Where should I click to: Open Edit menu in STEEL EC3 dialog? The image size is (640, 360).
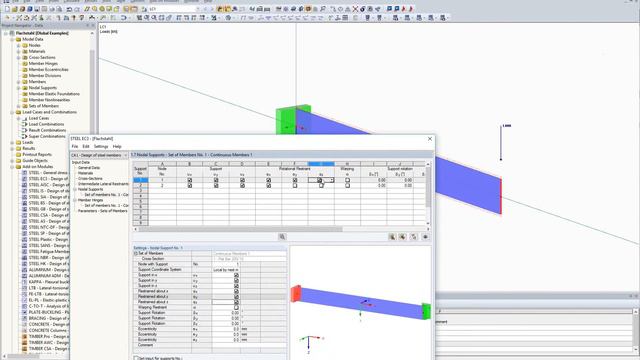(x=86, y=147)
